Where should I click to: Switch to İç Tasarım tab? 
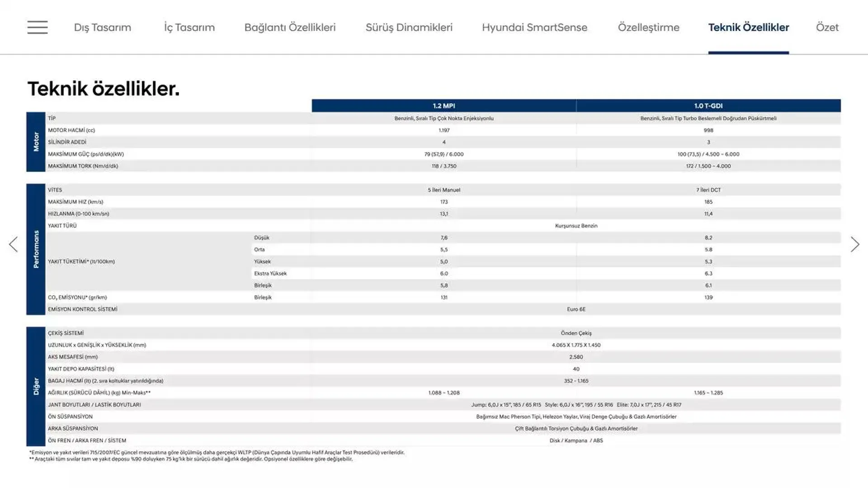(x=189, y=27)
